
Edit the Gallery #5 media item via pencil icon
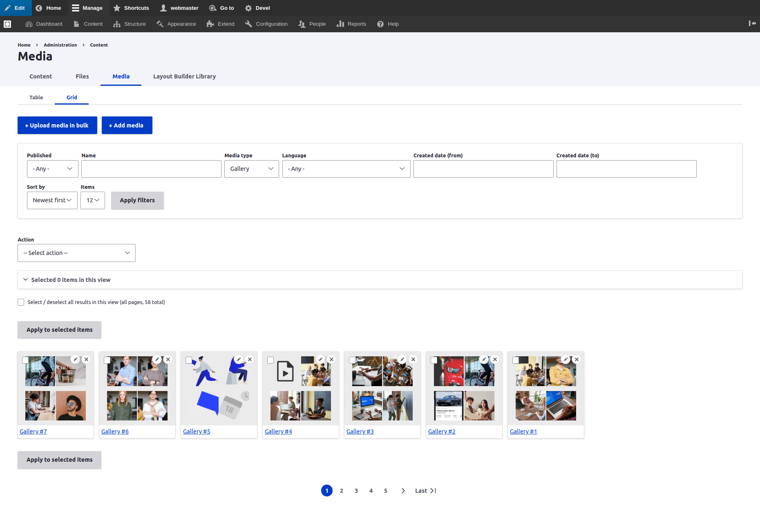click(239, 359)
